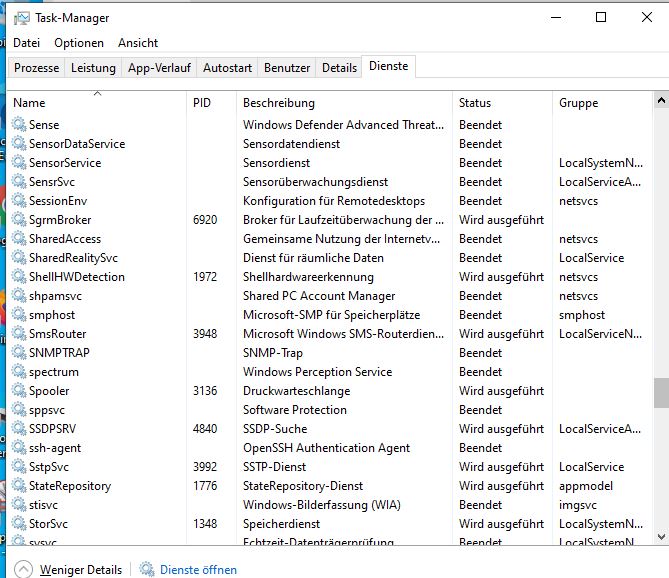Sort by the Gruppe column header

[x=602, y=103]
